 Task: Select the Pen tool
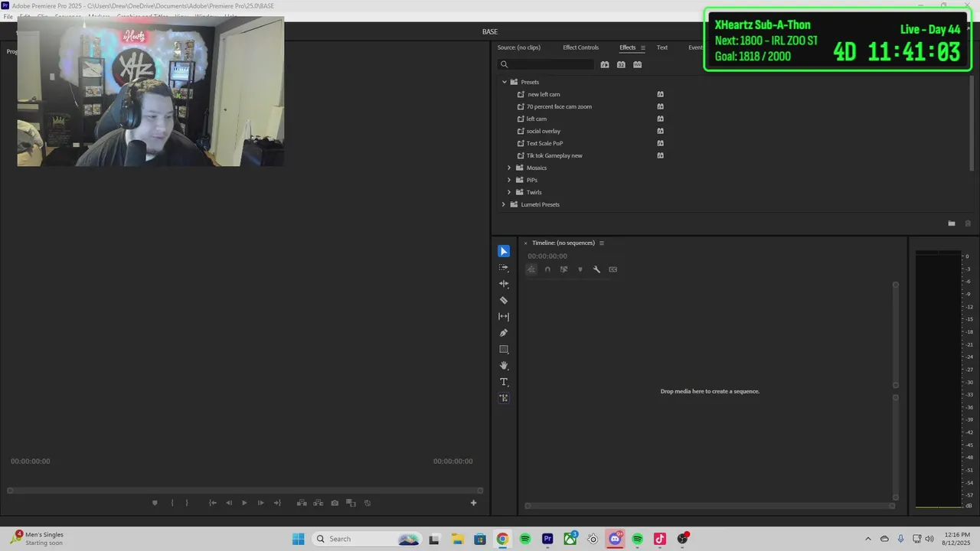[x=504, y=333]
